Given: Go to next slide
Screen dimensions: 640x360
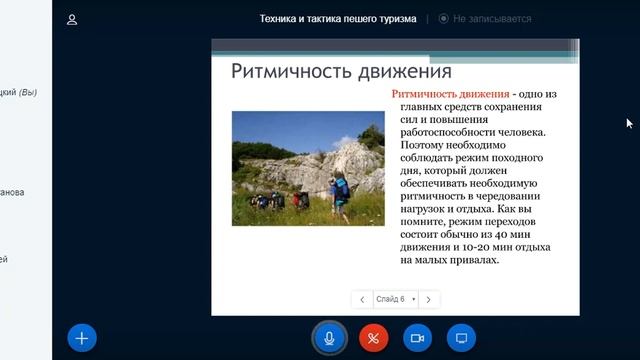Looking at the screenshot, I should pos(429,300).
